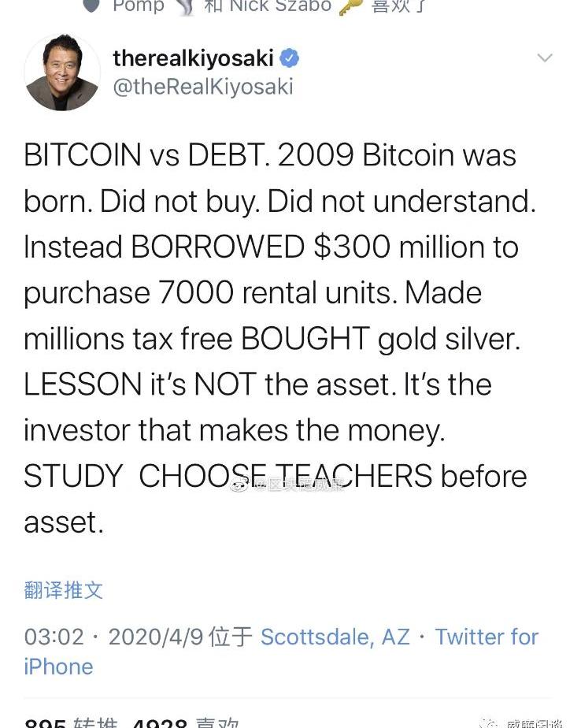This screenshot has width=581, height=728.
Task: Tap Robert Kiyosaki's profile avatar
Action: [x=62, y=72]
